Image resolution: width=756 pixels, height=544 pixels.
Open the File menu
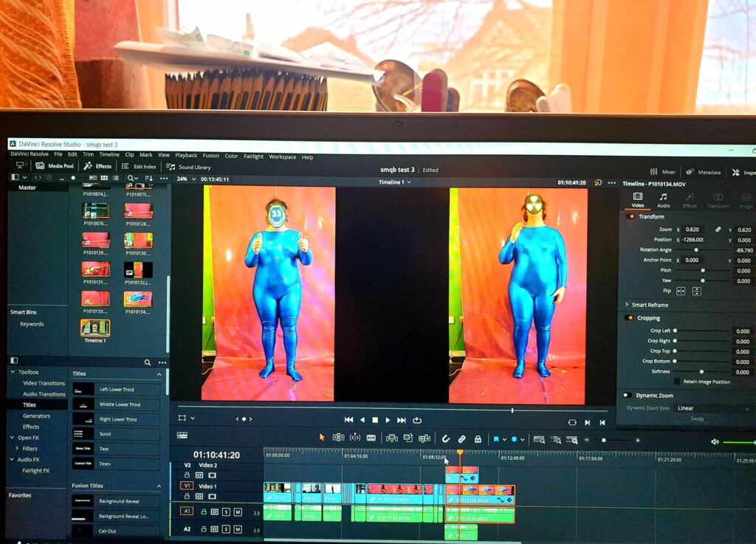pos(58,154)
